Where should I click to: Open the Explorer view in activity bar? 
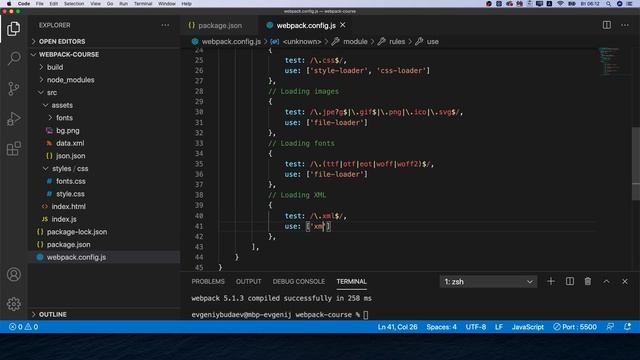click(x=13, y=29)
